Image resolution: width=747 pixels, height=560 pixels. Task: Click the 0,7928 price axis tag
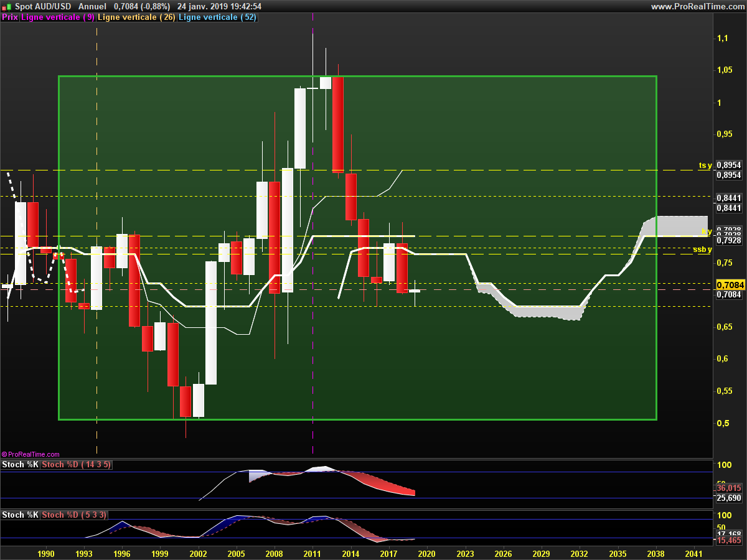(x=729, y=240)
